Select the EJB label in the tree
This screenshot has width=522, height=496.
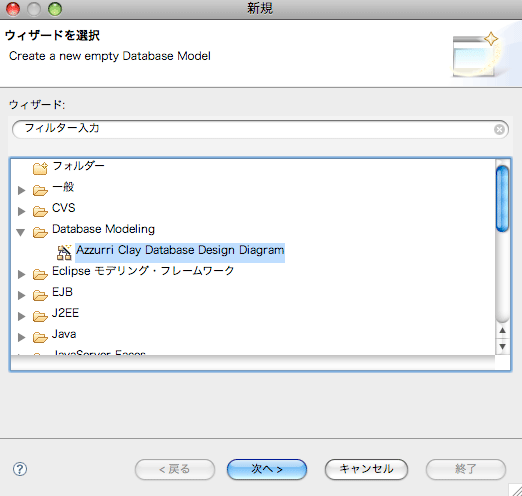(62, 292)
